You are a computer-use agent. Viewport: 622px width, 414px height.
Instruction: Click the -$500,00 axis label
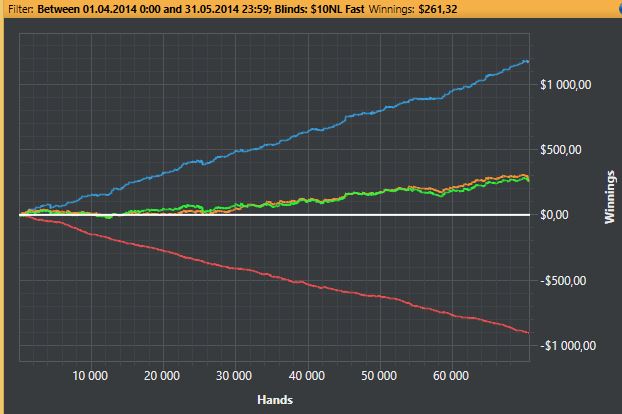(x=563, y=281)
